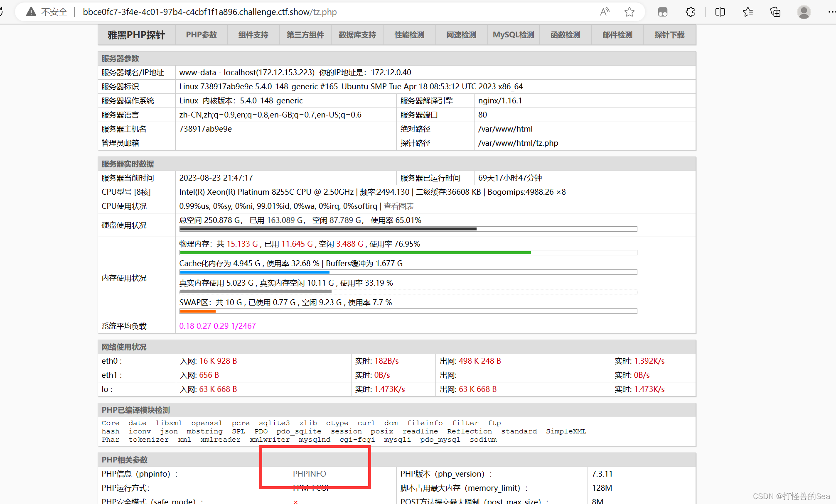Open the favorites bar icon

point(748,12)
